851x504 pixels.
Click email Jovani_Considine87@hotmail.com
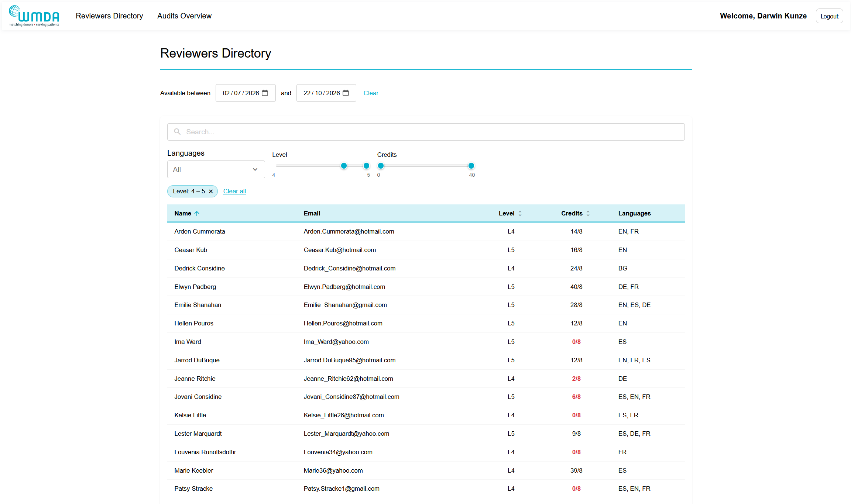[x=352, y=397]
